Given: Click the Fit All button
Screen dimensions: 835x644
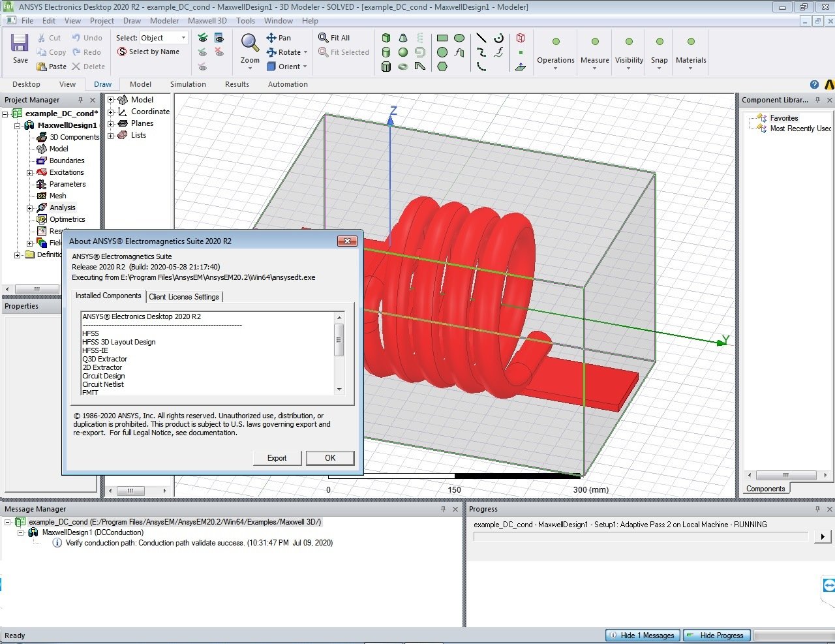Looking at the screenshot, I should tap(334, 38).
